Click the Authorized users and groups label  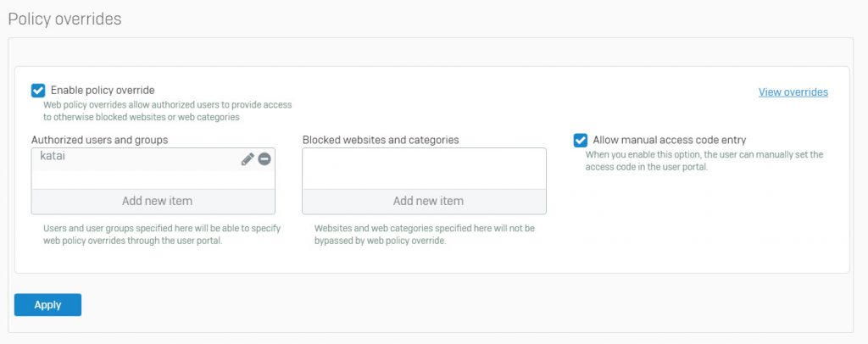[x=100, y=140]
